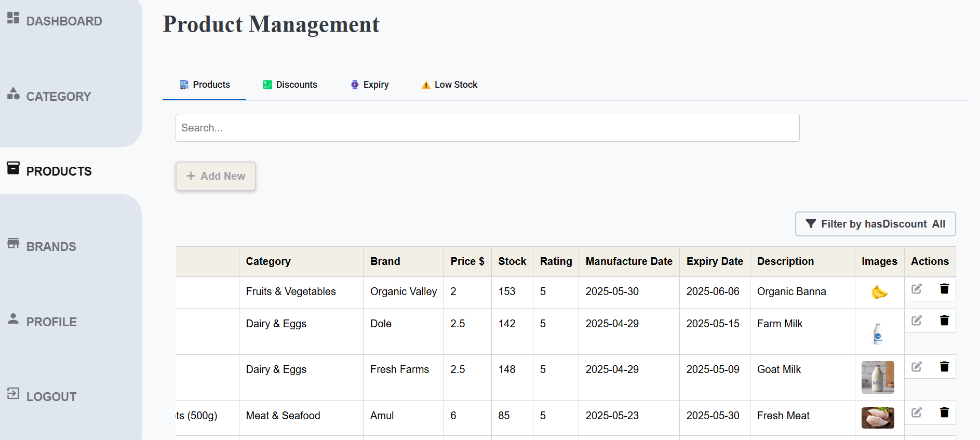980x440 pixels.
Task: Open the Expiry tab
Action: [x=370, y=85]
